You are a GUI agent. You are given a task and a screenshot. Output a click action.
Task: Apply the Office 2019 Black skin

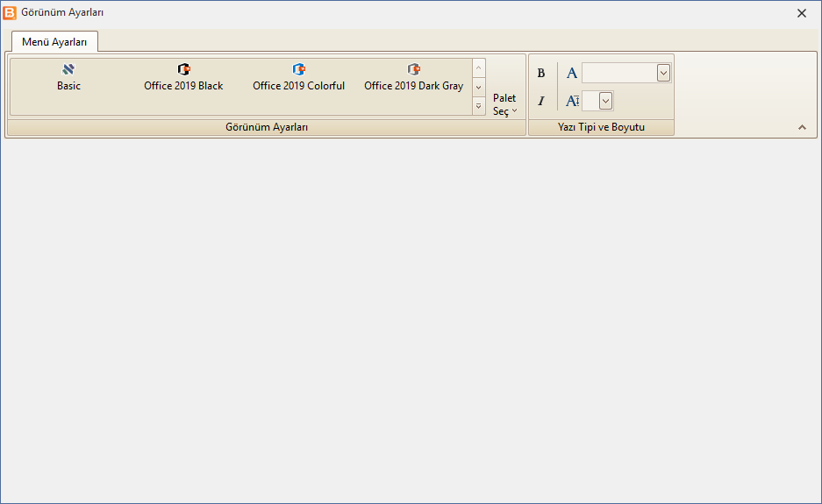pos(183,77)
